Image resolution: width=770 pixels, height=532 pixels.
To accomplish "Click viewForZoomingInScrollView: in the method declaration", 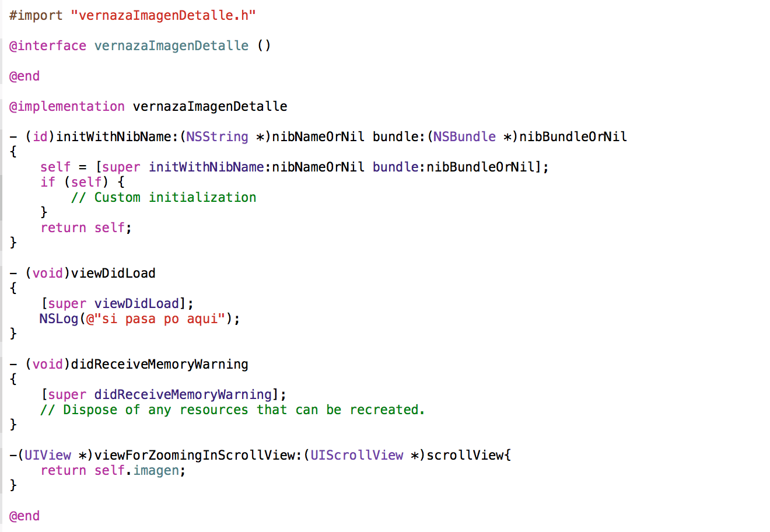I will click(198, 455).
